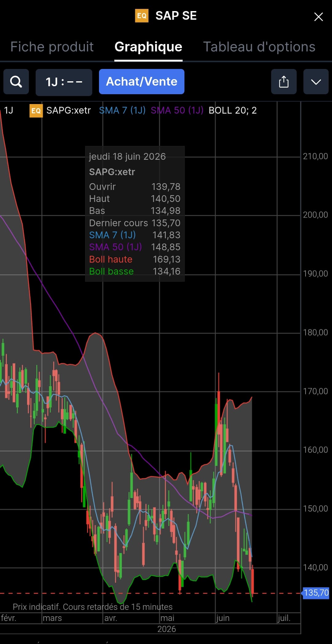Open Tableau d'options tab
The height and width of the screenshot is (644, 332).
pyautogui.click(x=259, y=47)
